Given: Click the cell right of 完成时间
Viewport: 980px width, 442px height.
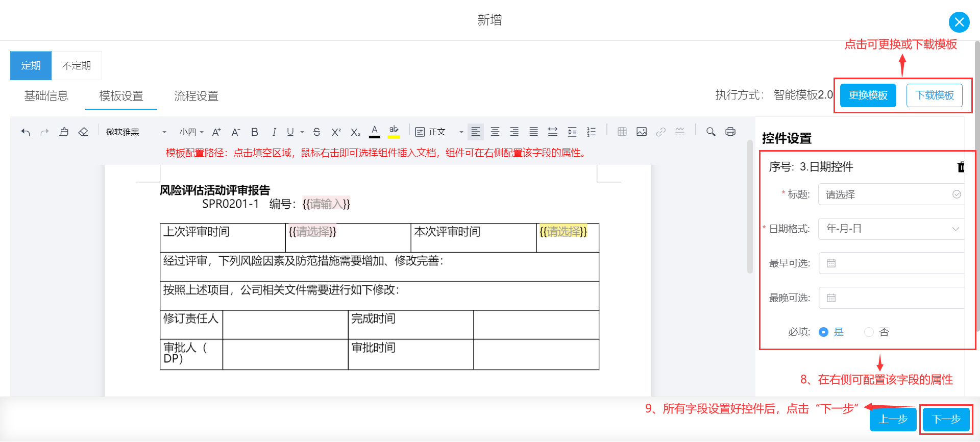Looking at the screenshot, I should (x=536, y=325).
